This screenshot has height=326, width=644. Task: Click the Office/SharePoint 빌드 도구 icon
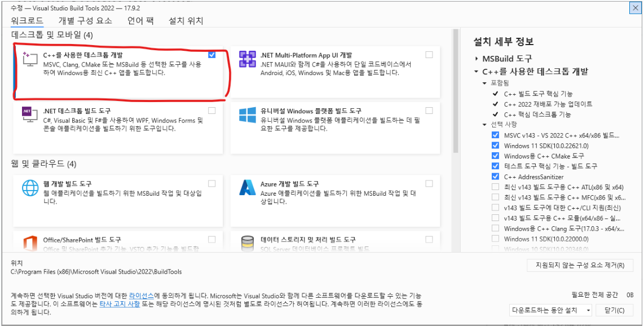point(30,243)
